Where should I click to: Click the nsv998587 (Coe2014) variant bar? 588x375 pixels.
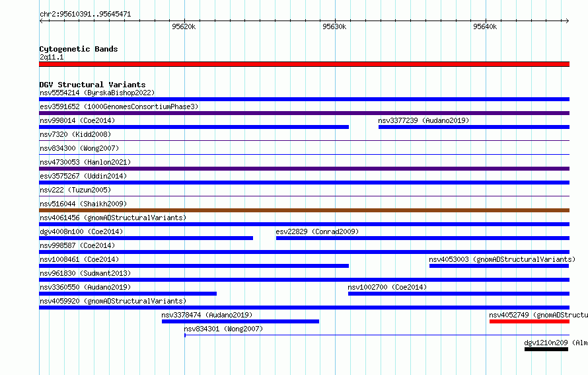304,252
